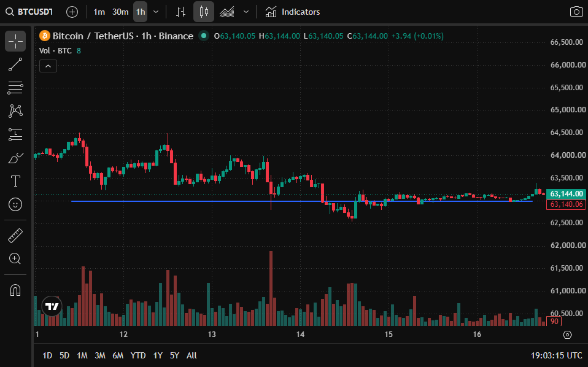Click the TradingView logo badge
Viewport: 588px width, 367px height.
pos(52,306)
